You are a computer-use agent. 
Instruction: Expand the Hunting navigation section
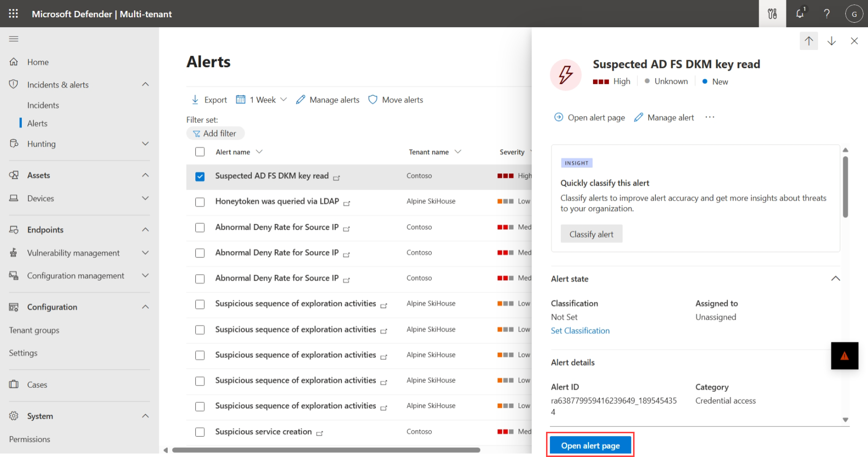pyautogui.click(x=145, y=144)
